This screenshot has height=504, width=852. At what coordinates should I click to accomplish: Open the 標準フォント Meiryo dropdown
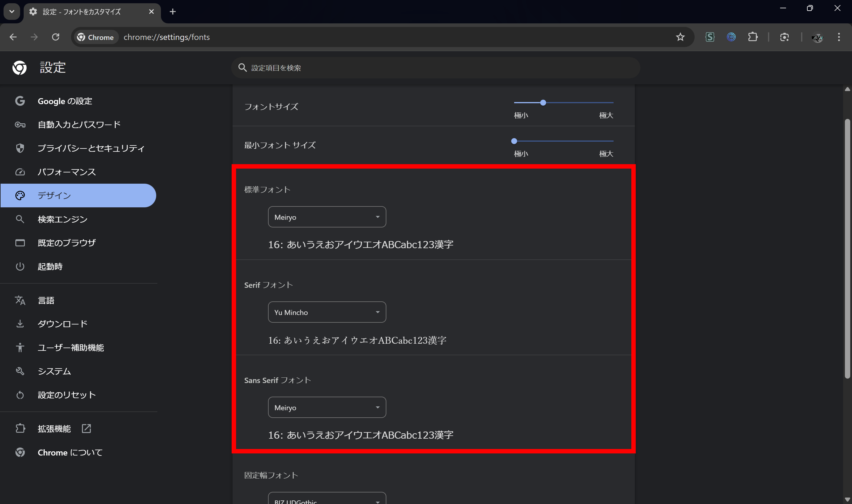coord(327,217)
